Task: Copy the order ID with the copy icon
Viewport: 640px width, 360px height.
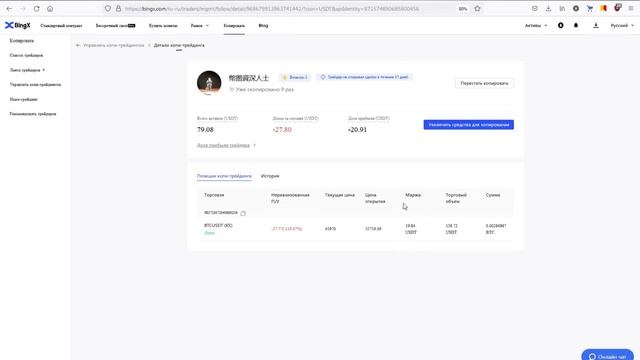Action: point(243,213)
